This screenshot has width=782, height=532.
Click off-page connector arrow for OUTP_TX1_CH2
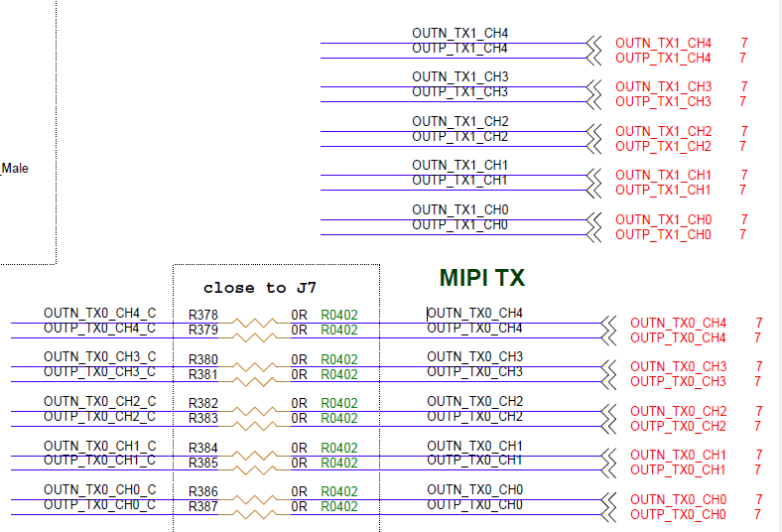(593, 146)
